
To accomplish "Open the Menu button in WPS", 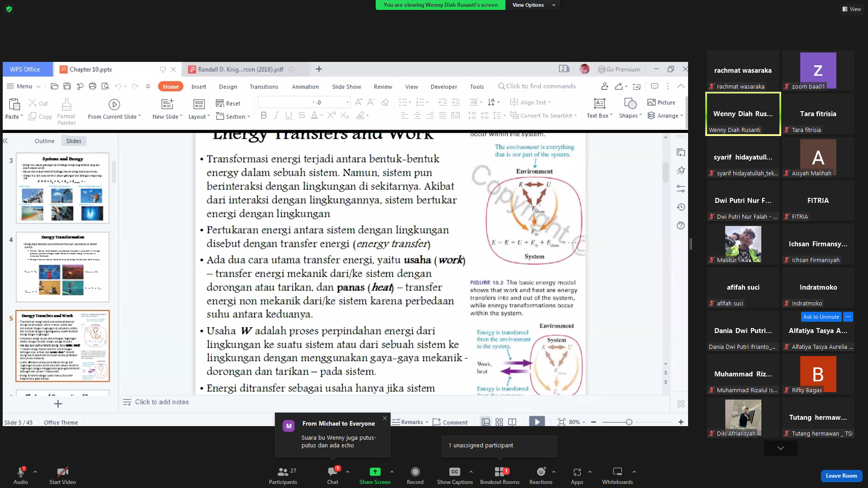I will [24, 86].
